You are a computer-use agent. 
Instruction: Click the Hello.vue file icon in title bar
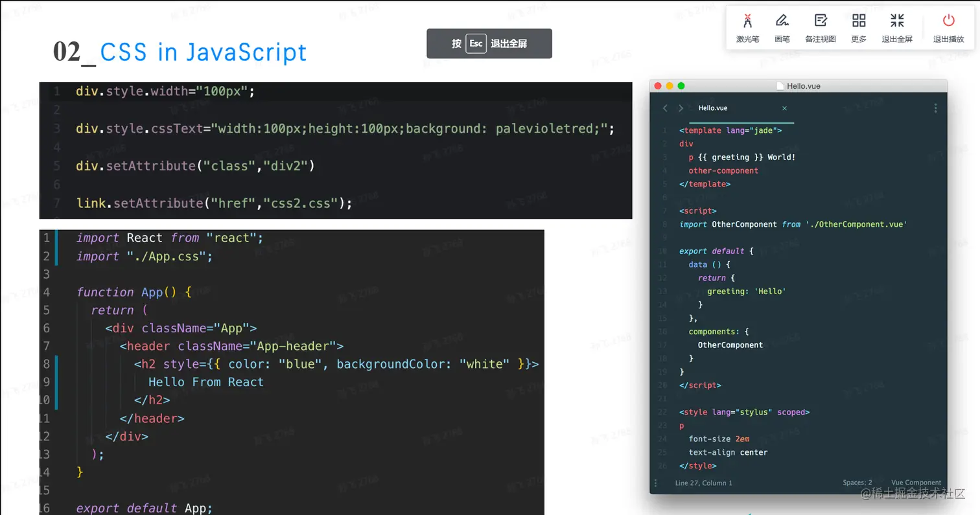pyautogui.click(x=780, y=86)
